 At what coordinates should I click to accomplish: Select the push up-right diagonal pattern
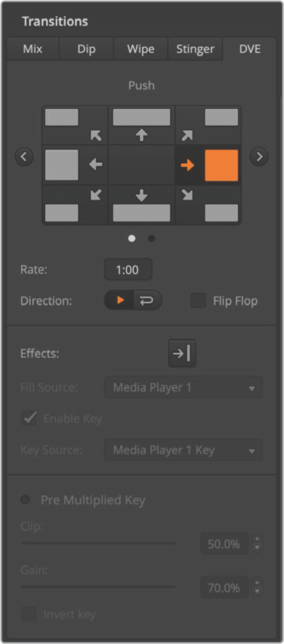[x=208, y=125]
